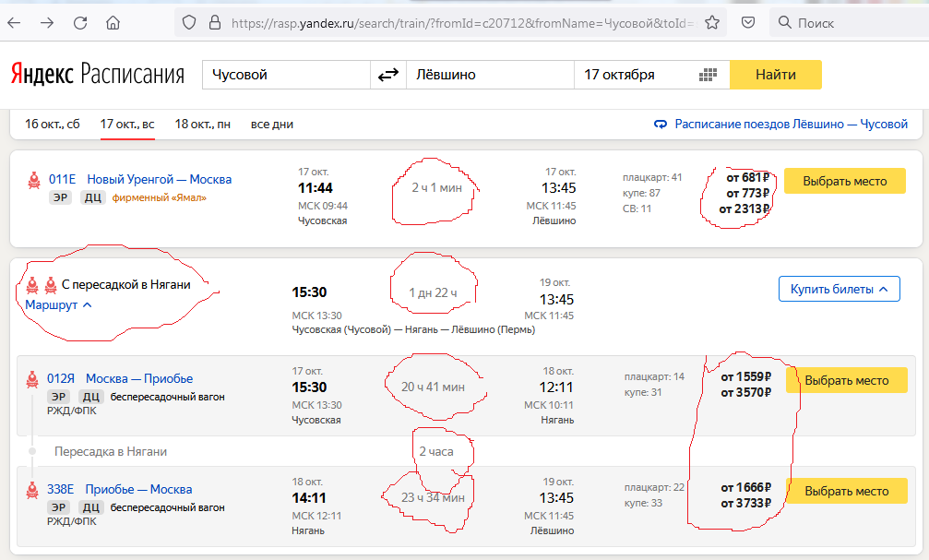The height and width of the screenshot is (560, 929).
Task: Click reverse route arrows icon
Action: point(661,125)
